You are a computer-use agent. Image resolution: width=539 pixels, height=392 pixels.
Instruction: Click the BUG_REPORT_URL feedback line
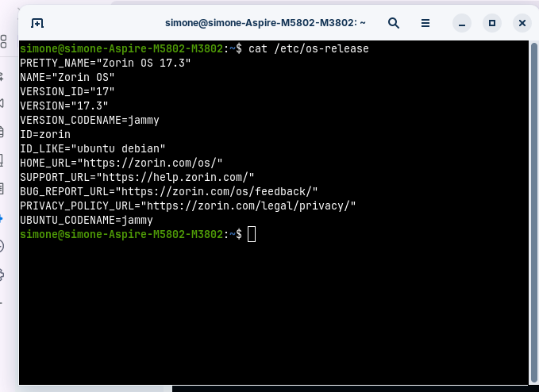(x=169, y=192)
